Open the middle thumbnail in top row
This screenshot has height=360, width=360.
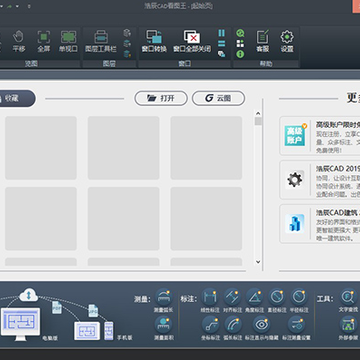pyautogui.click(x=123, y=148)
